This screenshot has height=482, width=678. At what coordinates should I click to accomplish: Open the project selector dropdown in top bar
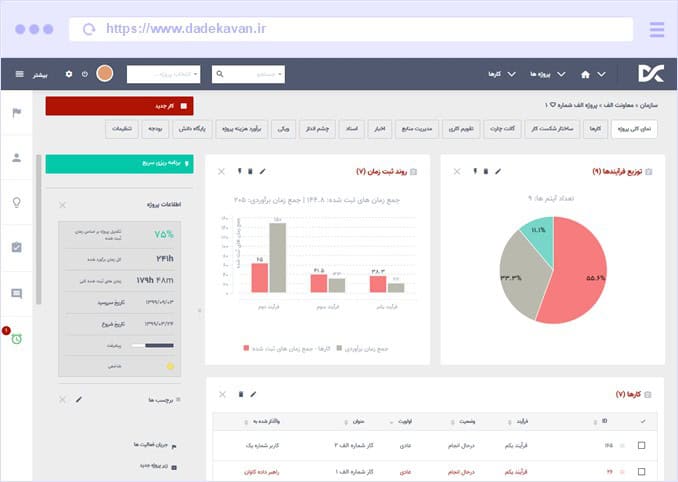tap(163, 74)
